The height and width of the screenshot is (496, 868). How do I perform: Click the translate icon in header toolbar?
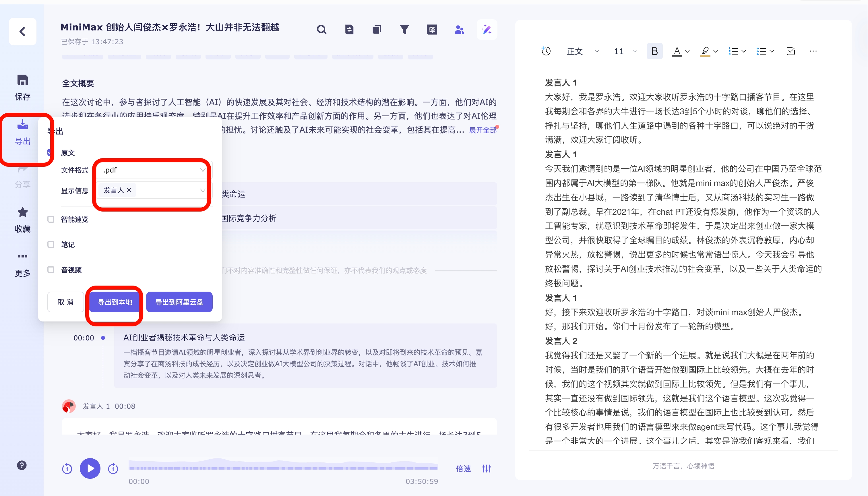432,30
